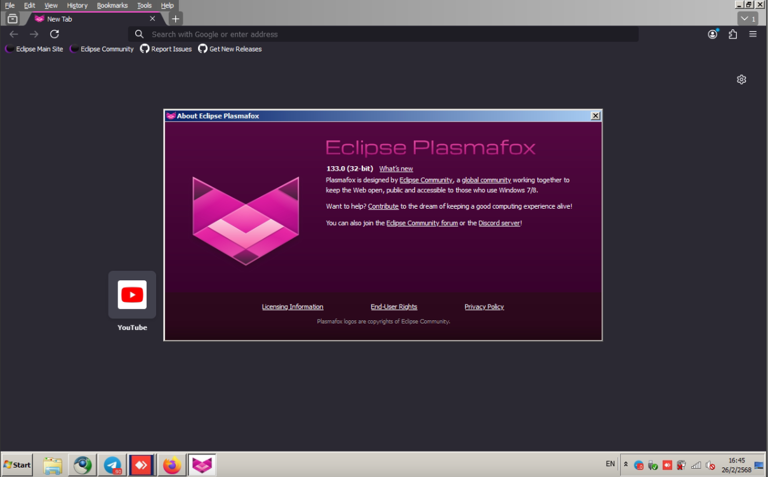The height and width of the screenshot is (477, 768).
Task: Open the Eclipse Community forum link
Action: pos(422,223)
